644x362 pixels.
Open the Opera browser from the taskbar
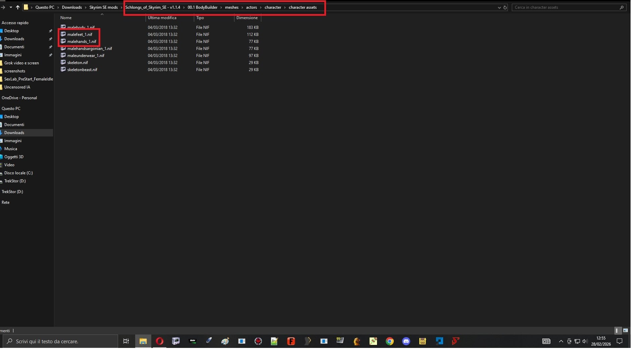pos(160,341)
